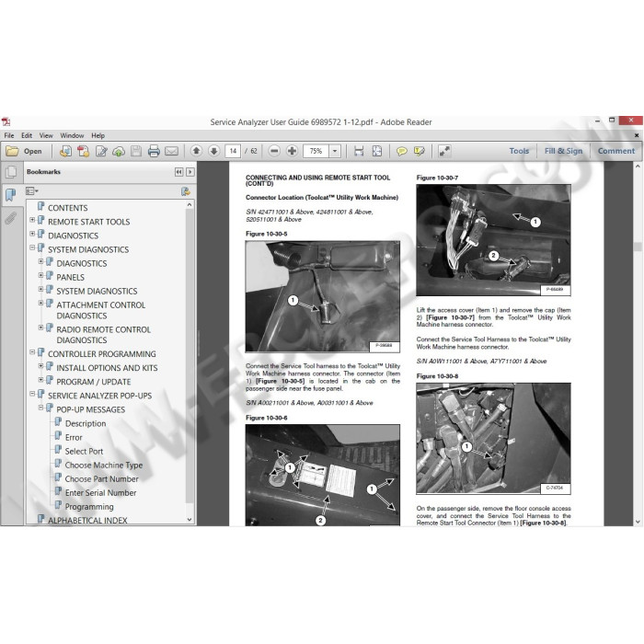Image resolution: width=644 pixels, height=644 pixels.
Task: Expand the top-level DIAGNOSTICS bookmark
Action: click(32, 234)
